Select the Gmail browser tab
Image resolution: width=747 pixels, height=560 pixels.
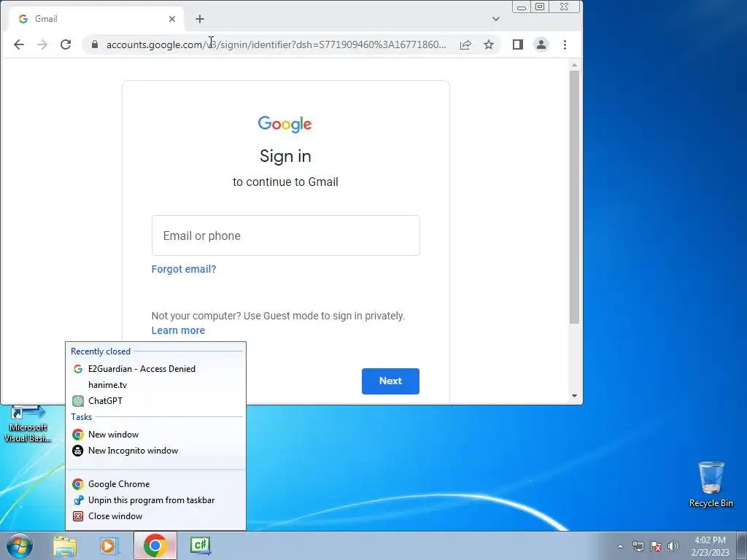[97, 19]
